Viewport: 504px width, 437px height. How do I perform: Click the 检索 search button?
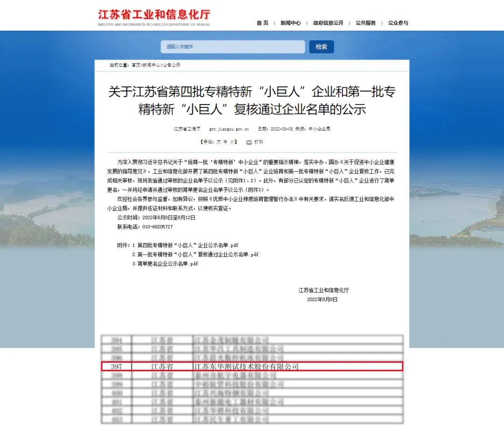click(322, 47)
